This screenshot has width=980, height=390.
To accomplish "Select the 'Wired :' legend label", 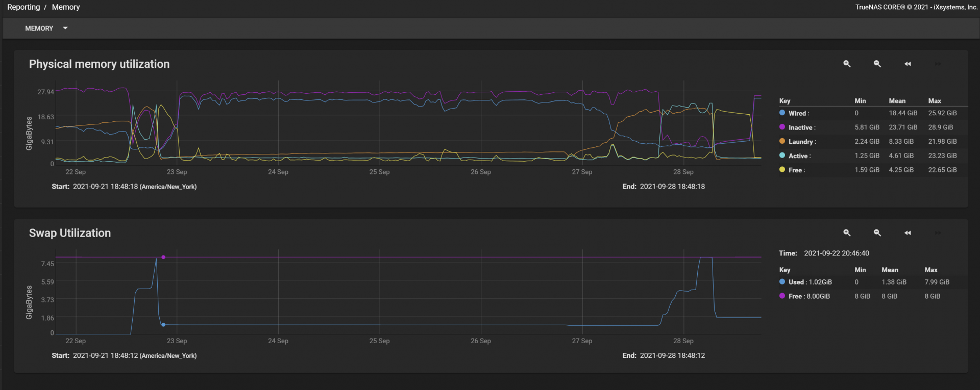I will pos(799,113).
